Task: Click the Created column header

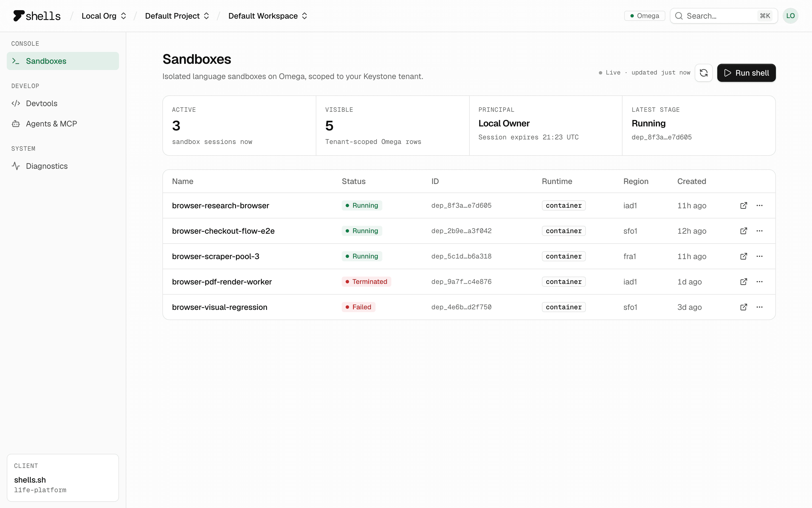Action: pyautogui.click(x=692, y=181)
